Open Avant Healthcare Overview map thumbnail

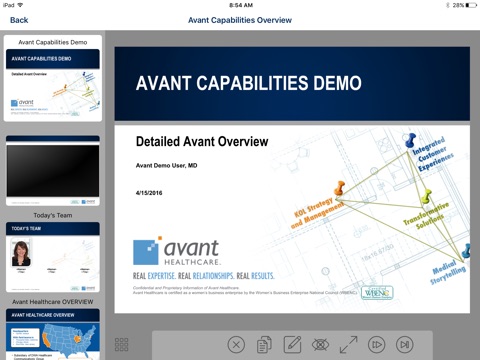53,334
